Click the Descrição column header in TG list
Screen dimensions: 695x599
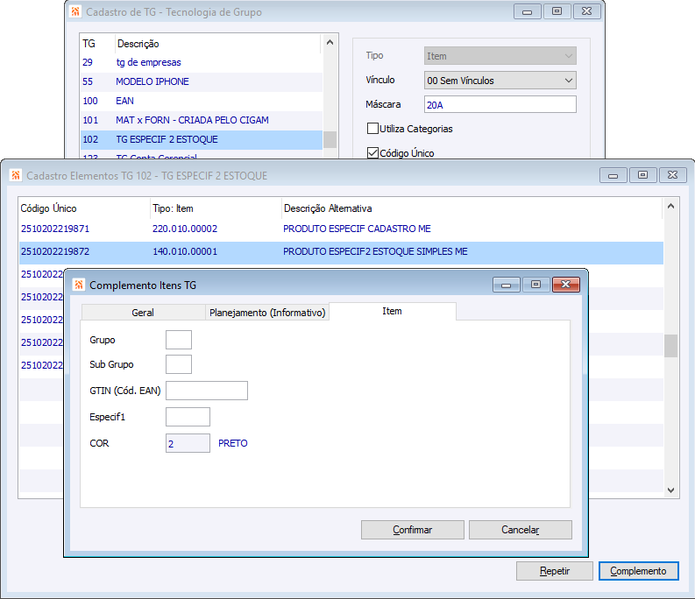[x=217, y=44]
